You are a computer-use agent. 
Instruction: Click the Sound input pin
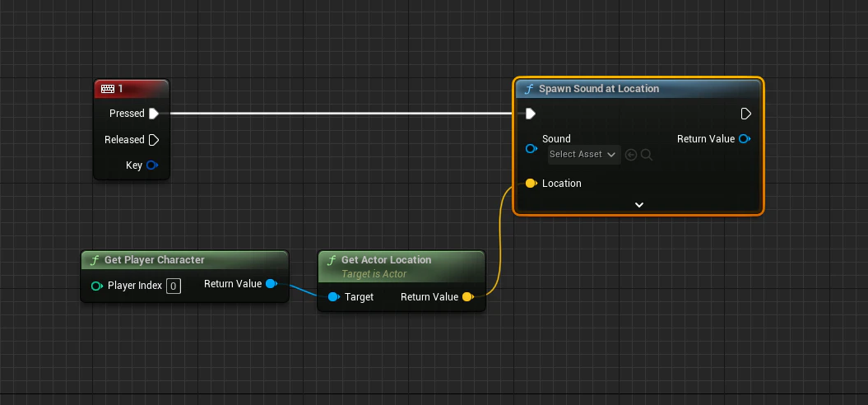click(x=531, y=148)
